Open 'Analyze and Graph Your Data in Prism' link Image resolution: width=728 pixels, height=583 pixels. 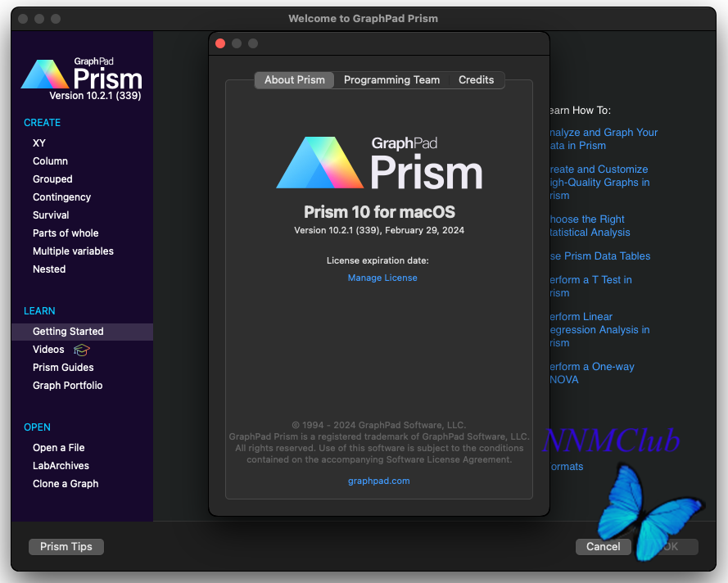[x=604, y=138]
